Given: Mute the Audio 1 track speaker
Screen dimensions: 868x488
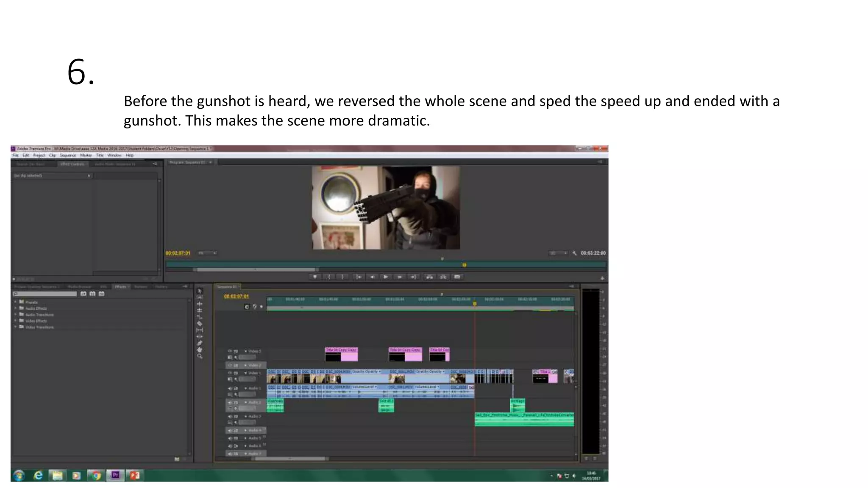Looking at the screenshot, I should [x=230, y=388].
